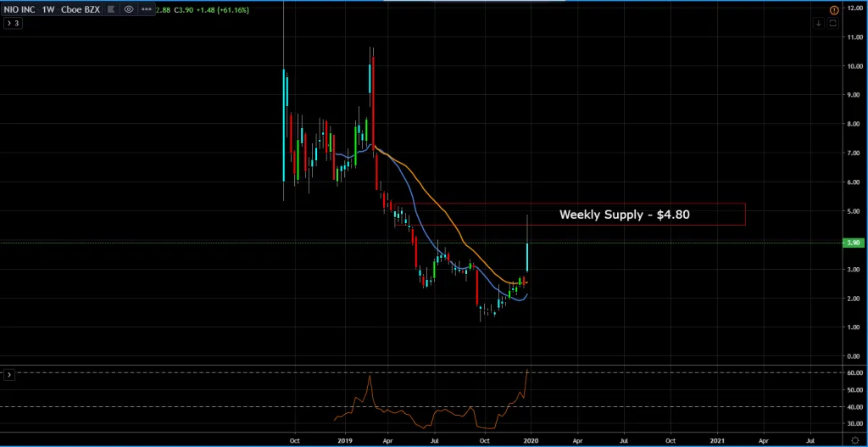Click the C3.90 close value in legend
This screenshot has width=868, height=447.
[x=183, y=10]
